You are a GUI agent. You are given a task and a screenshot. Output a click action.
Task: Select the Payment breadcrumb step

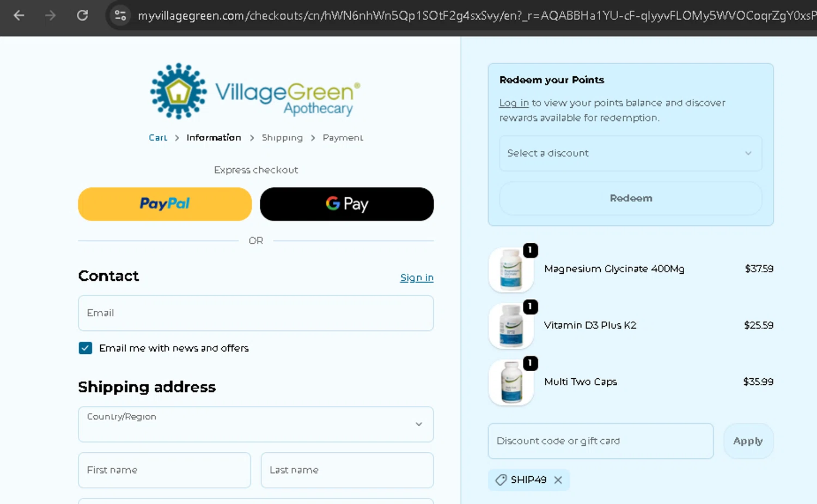343,138
